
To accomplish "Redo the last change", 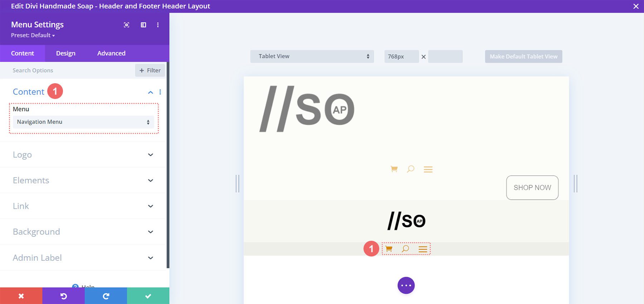I will coord(106,296).
